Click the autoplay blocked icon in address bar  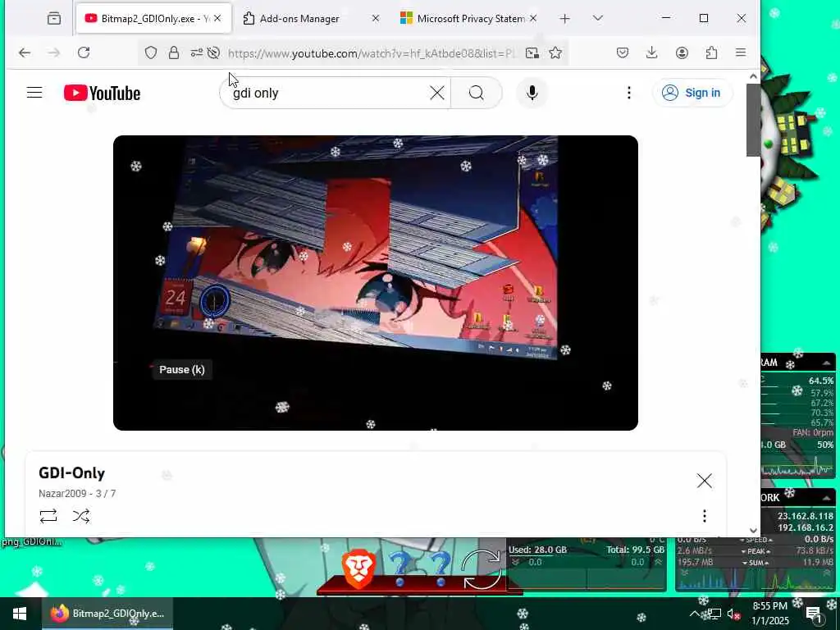tap(213, 52)
